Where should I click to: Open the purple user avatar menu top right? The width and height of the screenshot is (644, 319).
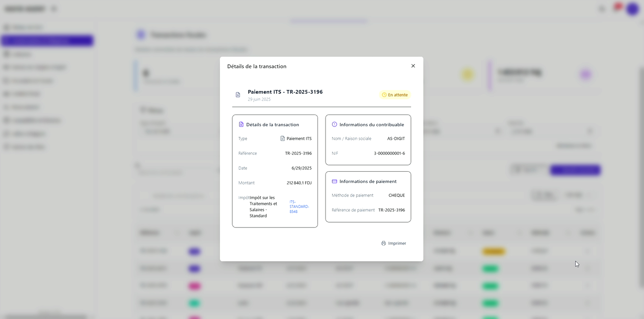pyautogui.click(x=632, y=9)
